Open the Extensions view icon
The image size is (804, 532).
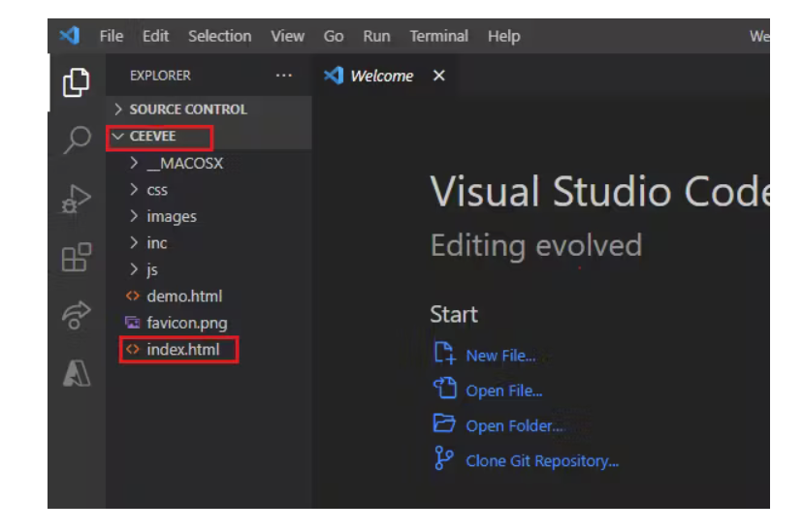pyautogui.click(x=76, y=258)
